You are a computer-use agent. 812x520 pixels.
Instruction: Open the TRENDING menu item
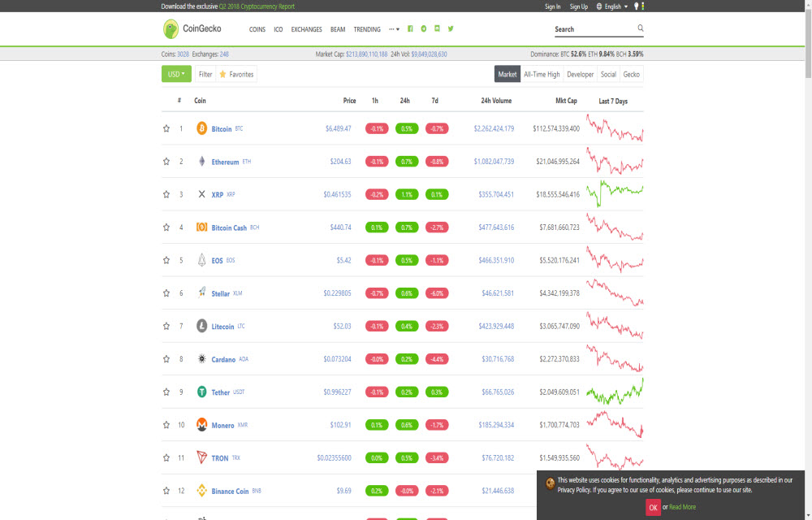point(367,29)
